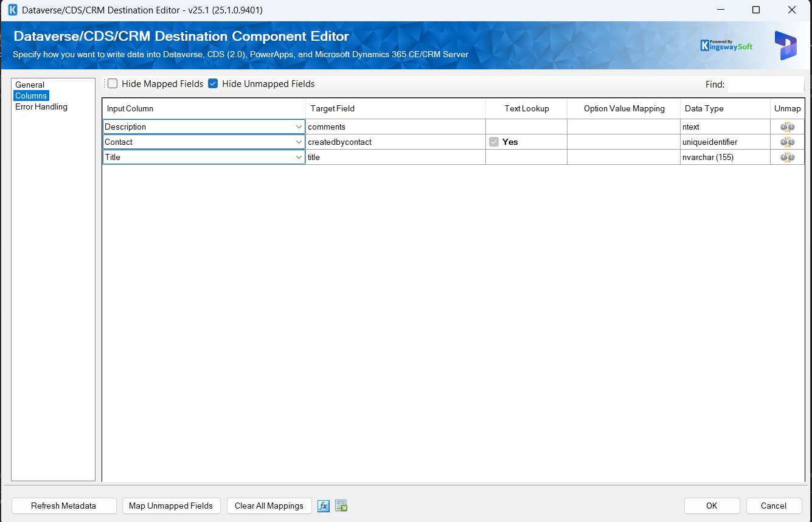Click the uniqueidentifier data type cell
812x522 pixels.
tap(725, 142)
